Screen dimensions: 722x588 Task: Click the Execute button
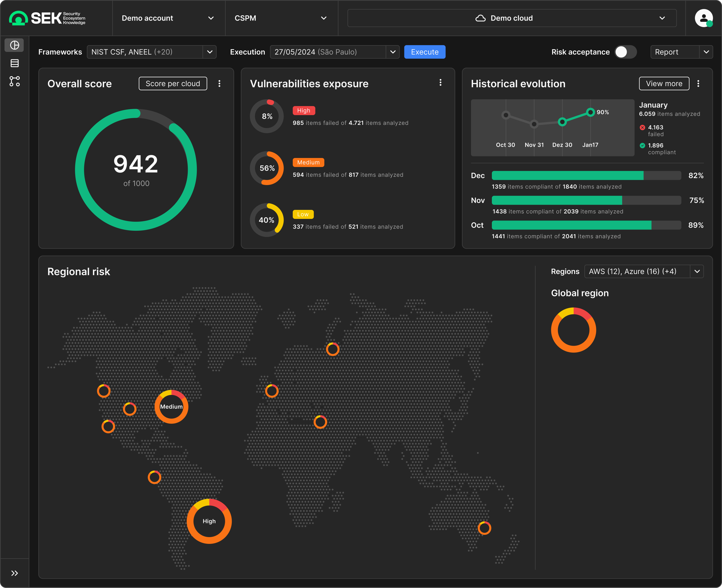coord(424,52)
